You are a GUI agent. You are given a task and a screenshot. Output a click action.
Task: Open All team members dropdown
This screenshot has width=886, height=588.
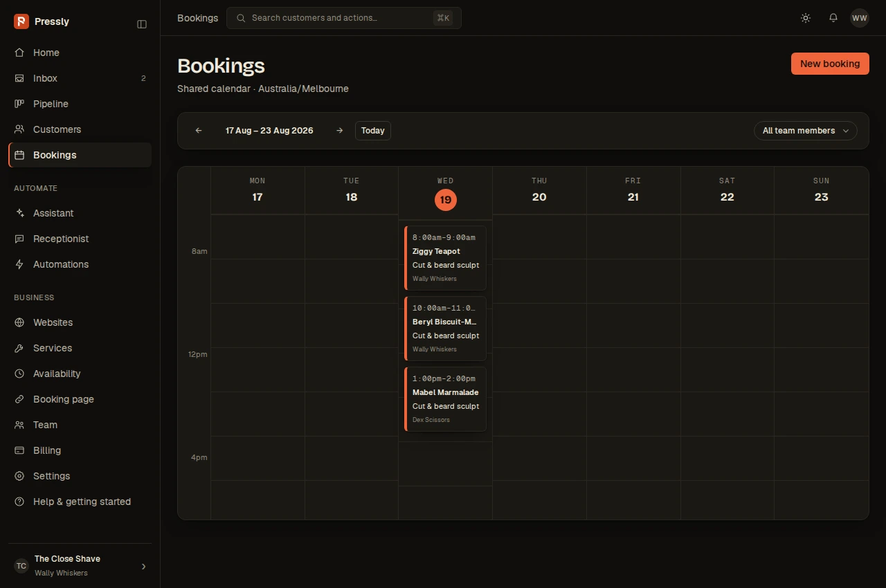click(806, 131)
